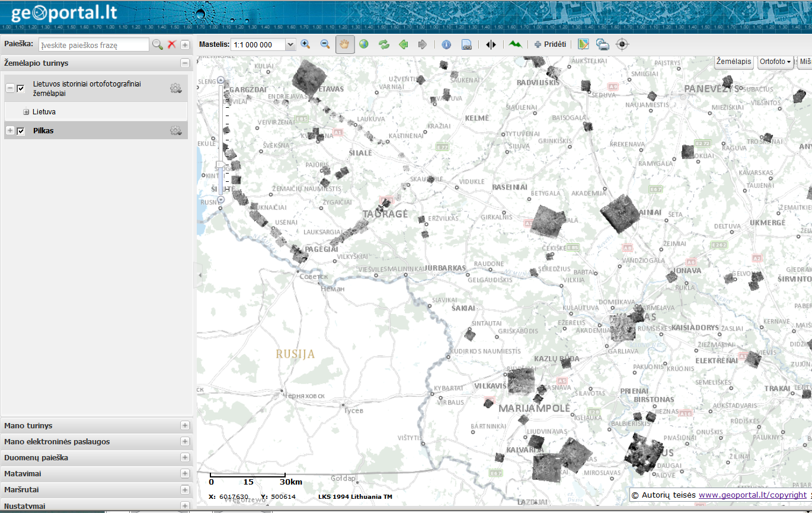This screenshot has height=513, width=812.
Task: Switch to Žemėlapis basemap tab
Action: [x=733, y=62]
